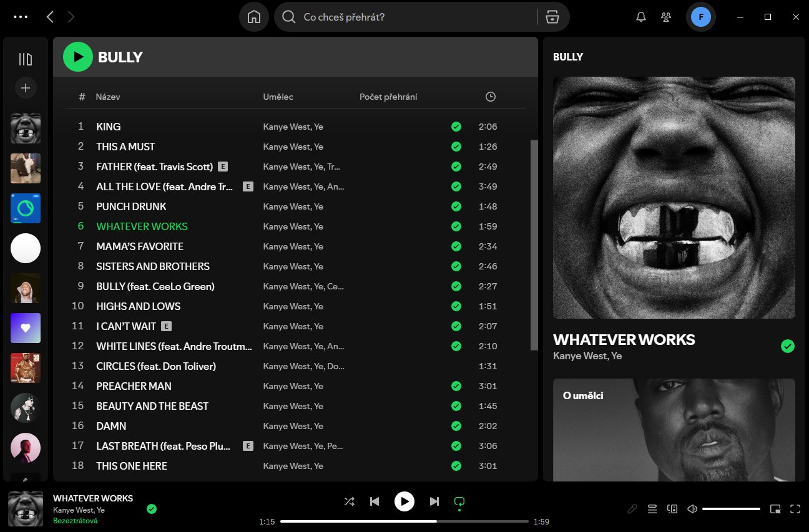Select the track BEAUTY AND THE BEAST

click(x=152, y=406)
